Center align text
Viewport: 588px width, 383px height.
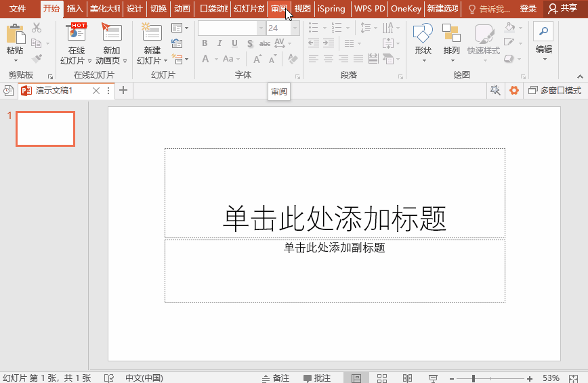(329, 59)
